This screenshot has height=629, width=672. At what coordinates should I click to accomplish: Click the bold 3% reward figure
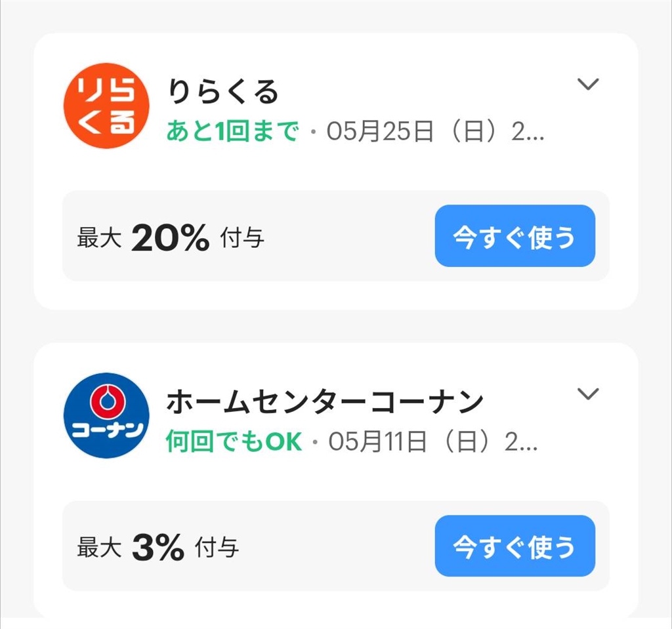point(157,548)
